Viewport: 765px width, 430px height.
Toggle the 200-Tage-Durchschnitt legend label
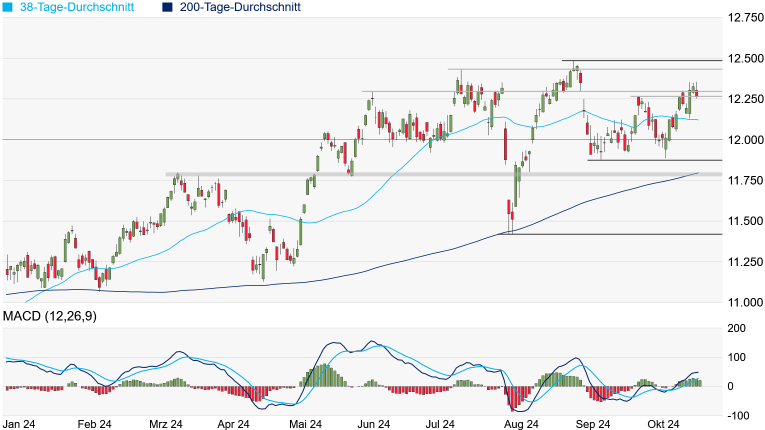click(243, 7)
